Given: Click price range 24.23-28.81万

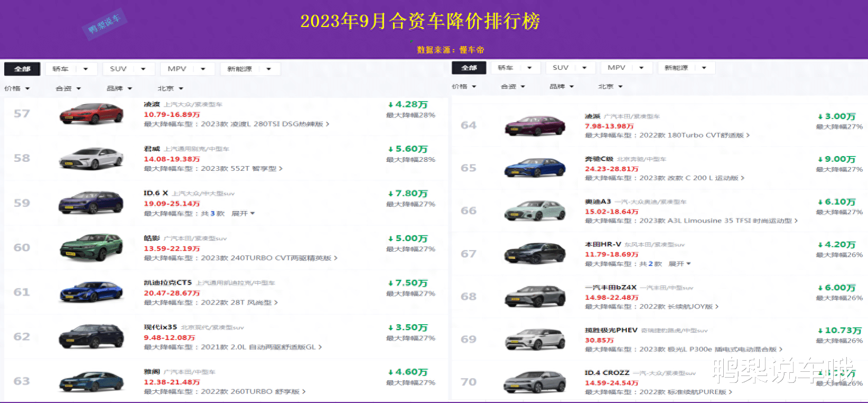Looking at the screenshot, I should [612, 169].
